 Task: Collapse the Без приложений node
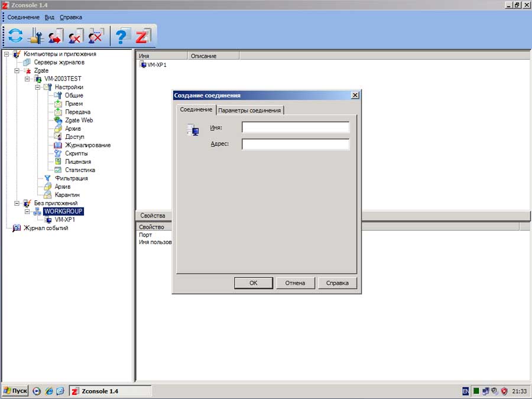coord(17,203)
